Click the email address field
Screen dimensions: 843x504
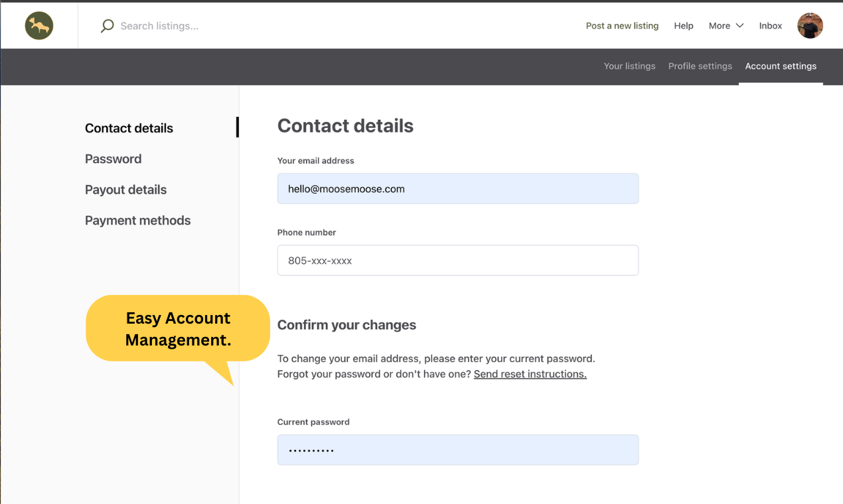(x=458, y=188)
